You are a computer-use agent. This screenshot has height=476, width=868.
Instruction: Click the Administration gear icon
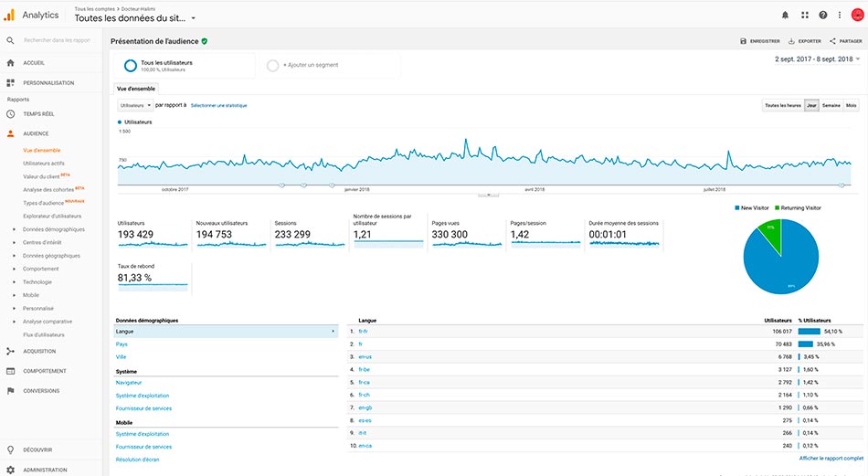pyautogui.click(x=11, y=470)
